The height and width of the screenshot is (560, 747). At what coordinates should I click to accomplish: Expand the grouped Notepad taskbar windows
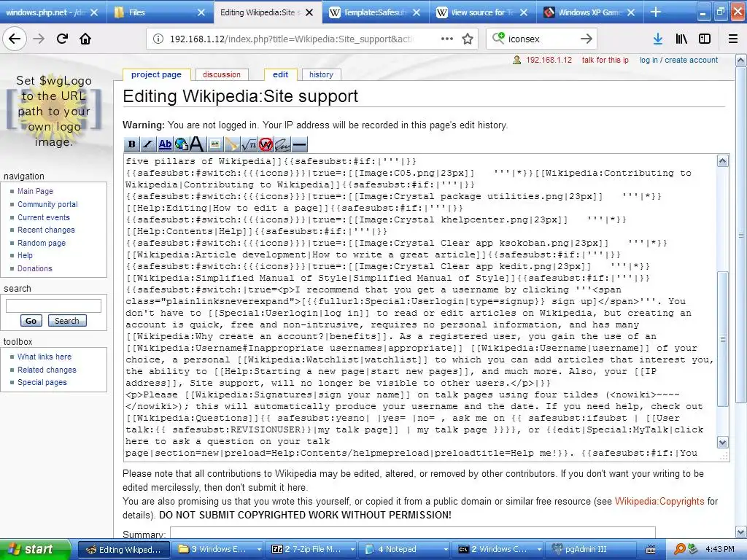(405, 550)
